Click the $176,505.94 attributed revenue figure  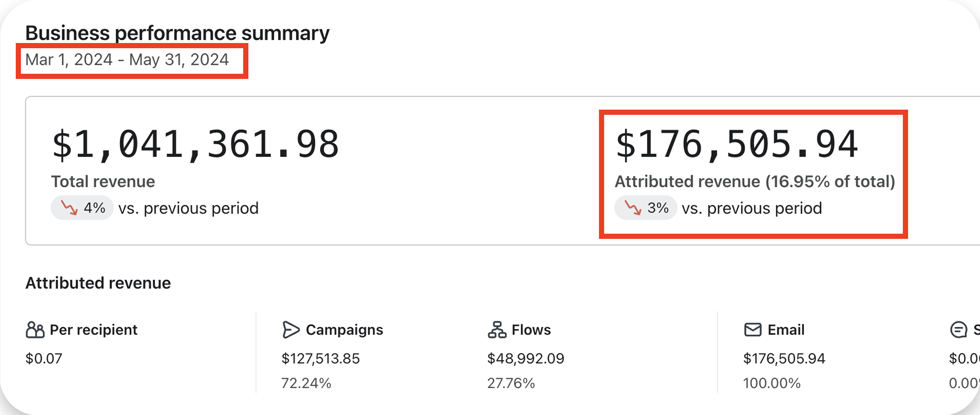click(x=737, y=144)
